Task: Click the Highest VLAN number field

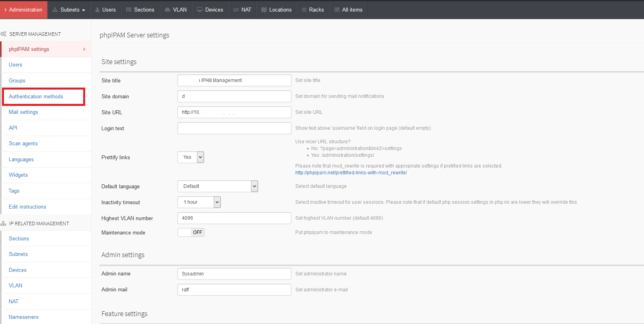Action: [x=234, y=218]
